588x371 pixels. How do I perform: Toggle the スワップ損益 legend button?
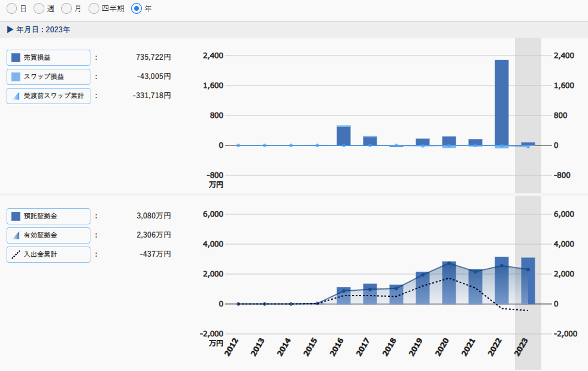click(x=49, y=77)
